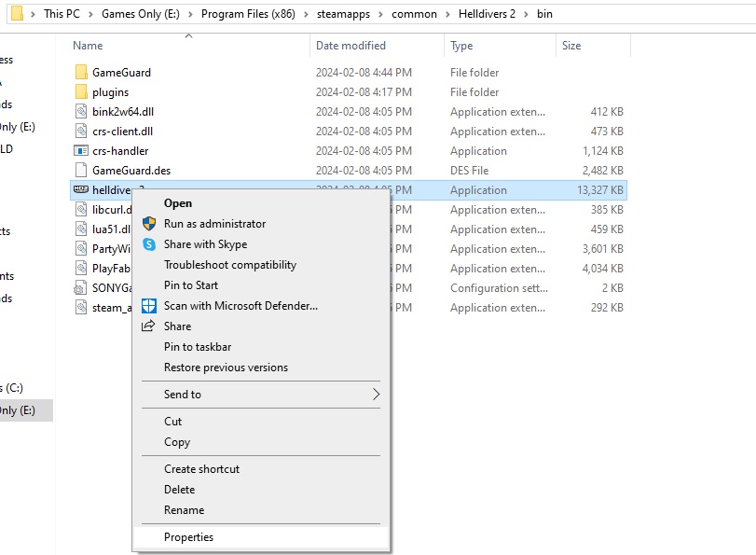Screen dimensions: 756x555
Task: Click the helldivers2 application icon
Action: coord(81,189)
